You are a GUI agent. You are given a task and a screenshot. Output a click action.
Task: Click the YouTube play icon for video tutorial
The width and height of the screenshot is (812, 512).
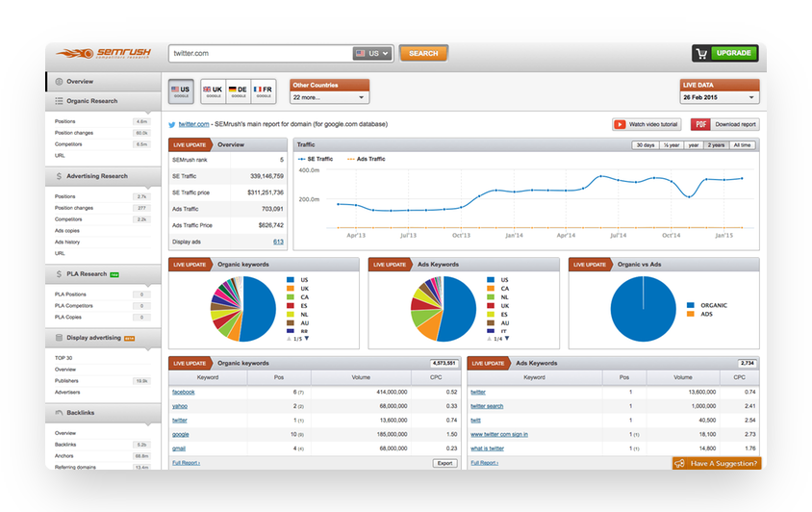pos(620,124)
